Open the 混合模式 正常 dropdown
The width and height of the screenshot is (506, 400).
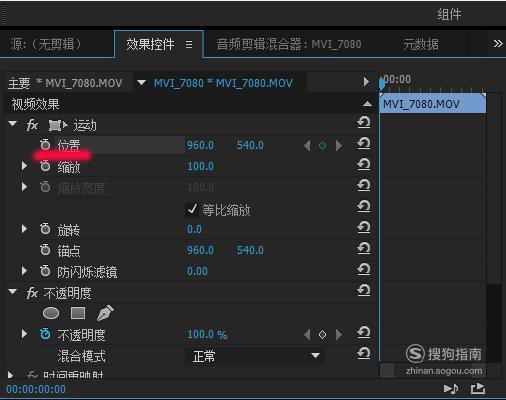pyautogui.click(x=254, y=356)
